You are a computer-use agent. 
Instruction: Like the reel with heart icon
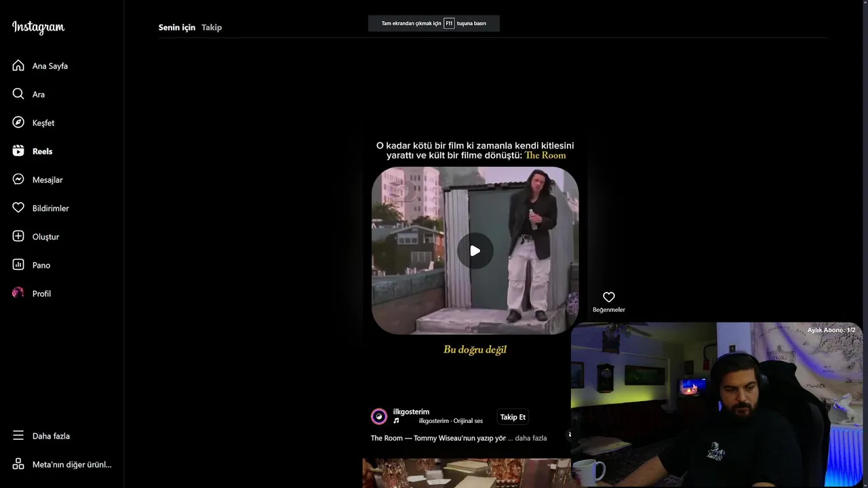609,297
